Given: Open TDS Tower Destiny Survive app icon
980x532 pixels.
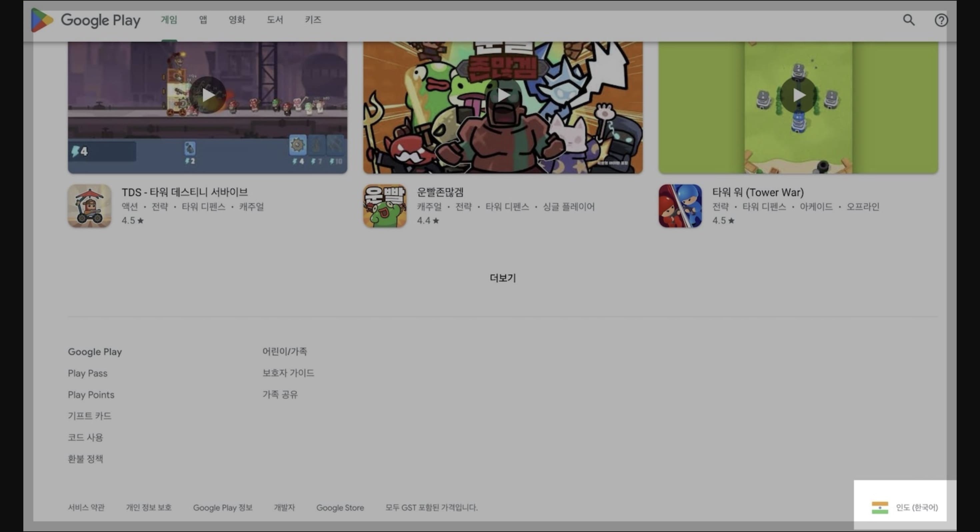Looking at the screenshot, I should 89,206.
